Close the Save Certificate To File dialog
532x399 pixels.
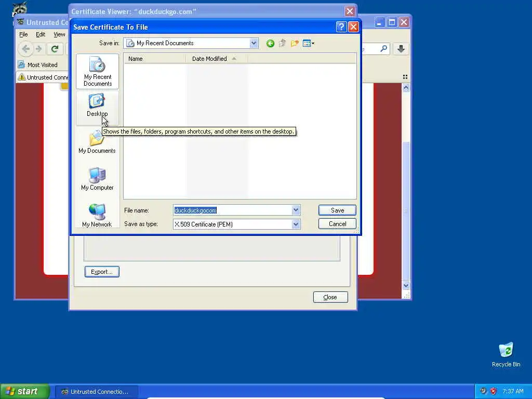point(353,27)
